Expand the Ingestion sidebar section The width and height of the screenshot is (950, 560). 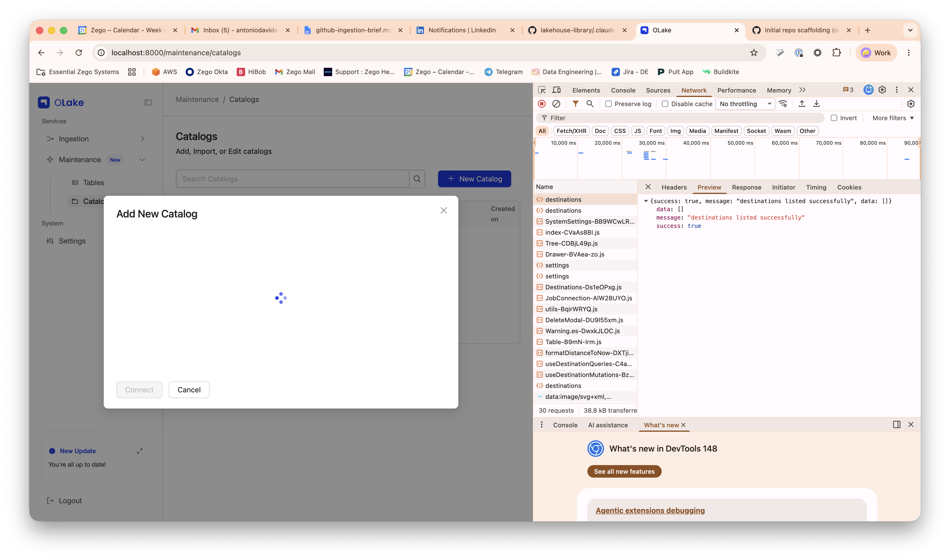click(x=142, y=139)
